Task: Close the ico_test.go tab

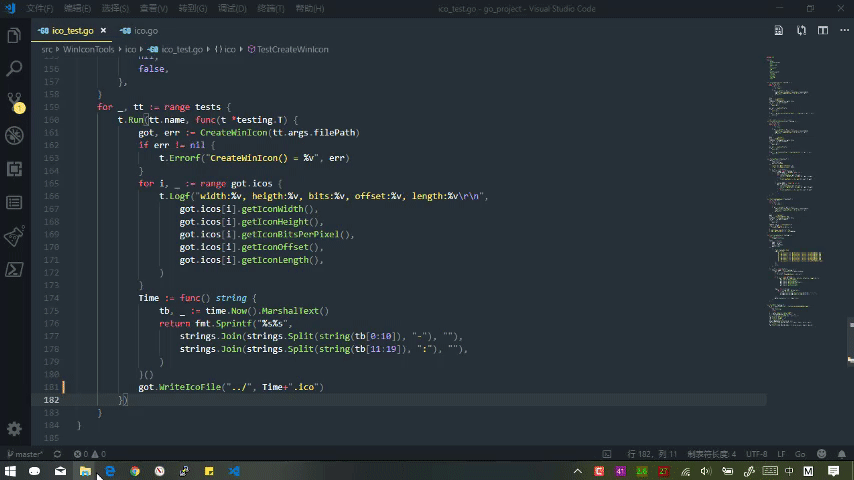Action: pos(103,31)
